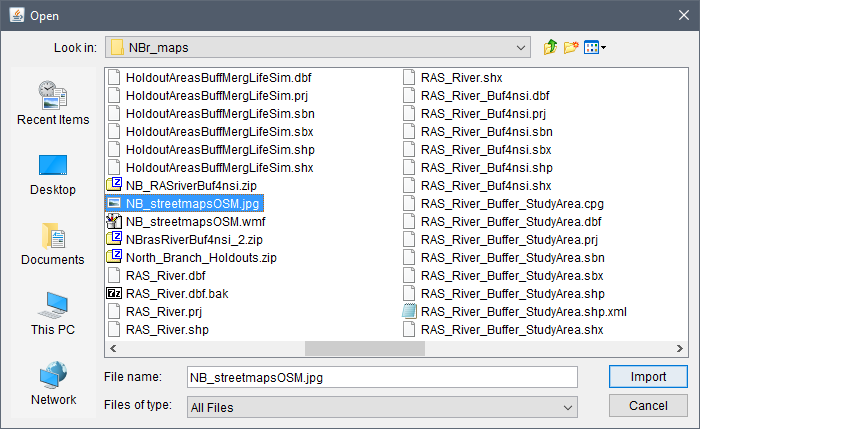Open Network shortcut
This screenshot has height=429, width=848.
53,384
